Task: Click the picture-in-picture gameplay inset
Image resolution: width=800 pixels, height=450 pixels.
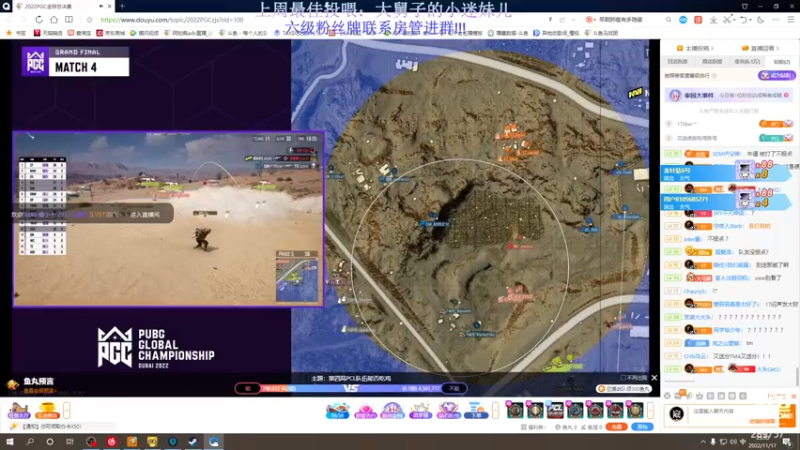Action: [168, 219]
